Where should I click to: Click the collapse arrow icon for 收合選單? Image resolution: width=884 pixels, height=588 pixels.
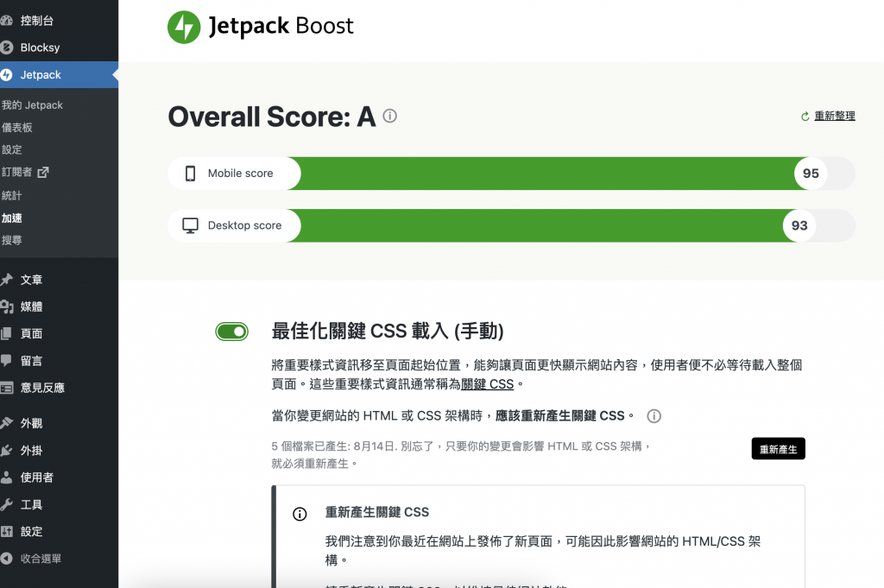(7, 558)
